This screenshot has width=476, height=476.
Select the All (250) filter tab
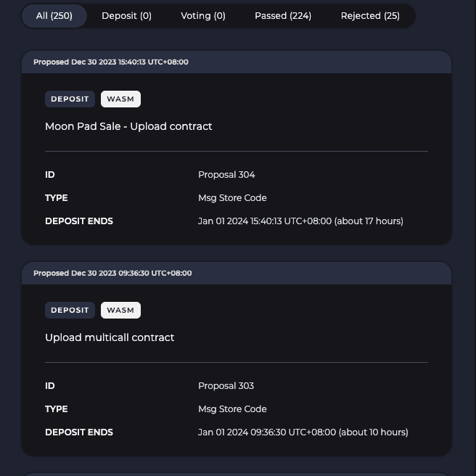54,16
